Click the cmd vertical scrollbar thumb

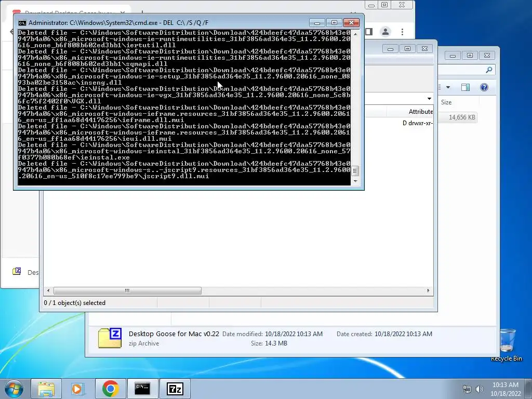(355, 170)
